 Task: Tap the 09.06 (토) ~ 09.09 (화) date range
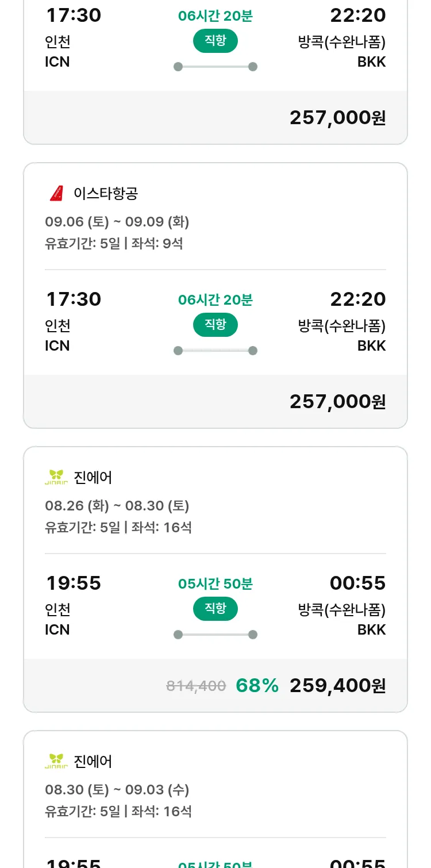pyautogui.click(x=117, y=222)
